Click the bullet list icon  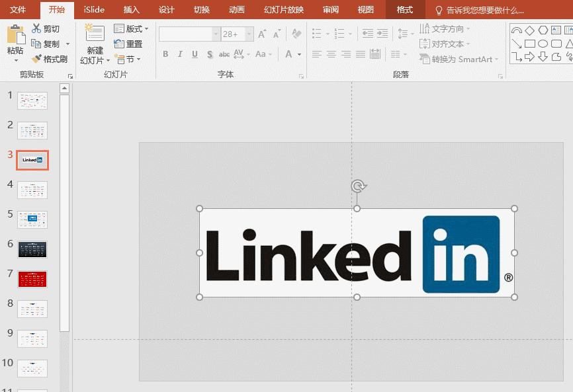click(317, 34)
